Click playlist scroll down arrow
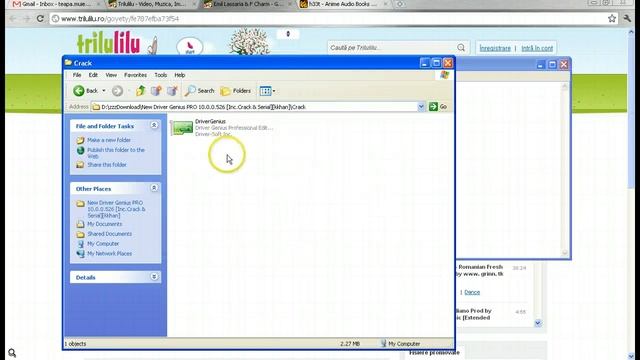Image resolution: width=640 pixels, height=360 pixels. point(538,323)
